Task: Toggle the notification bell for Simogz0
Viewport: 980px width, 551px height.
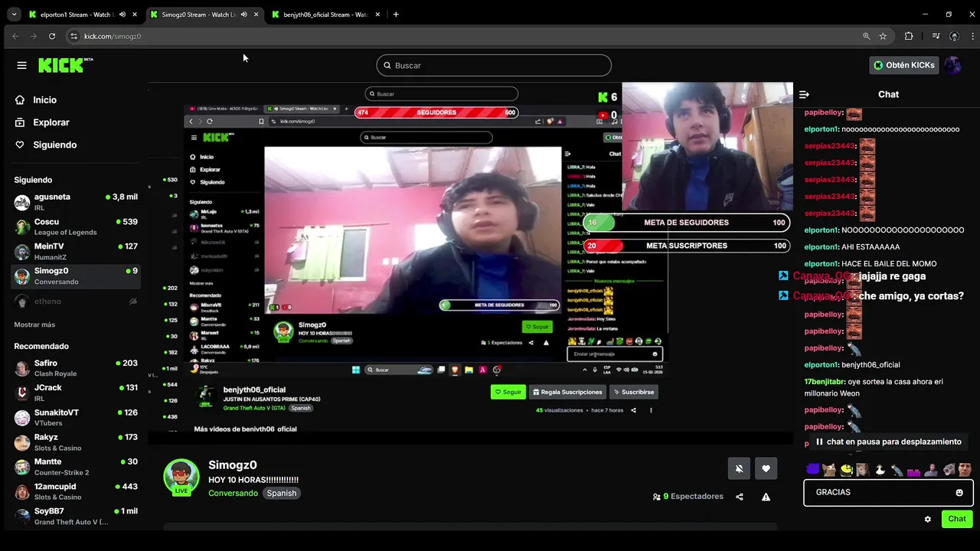Action: point(739,468)
